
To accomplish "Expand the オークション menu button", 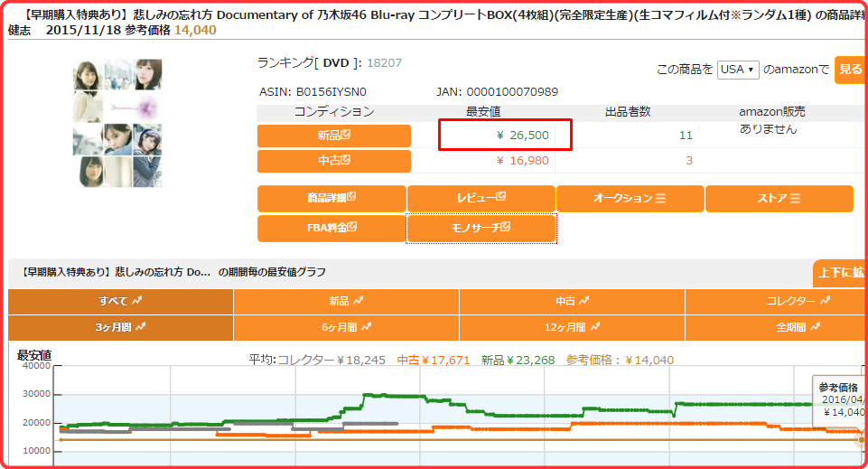I will (x=630, y=198).
